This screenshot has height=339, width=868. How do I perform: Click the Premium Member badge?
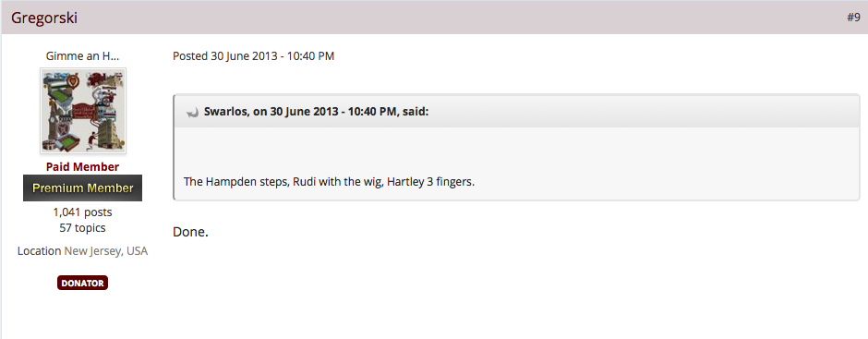point(82,188)
